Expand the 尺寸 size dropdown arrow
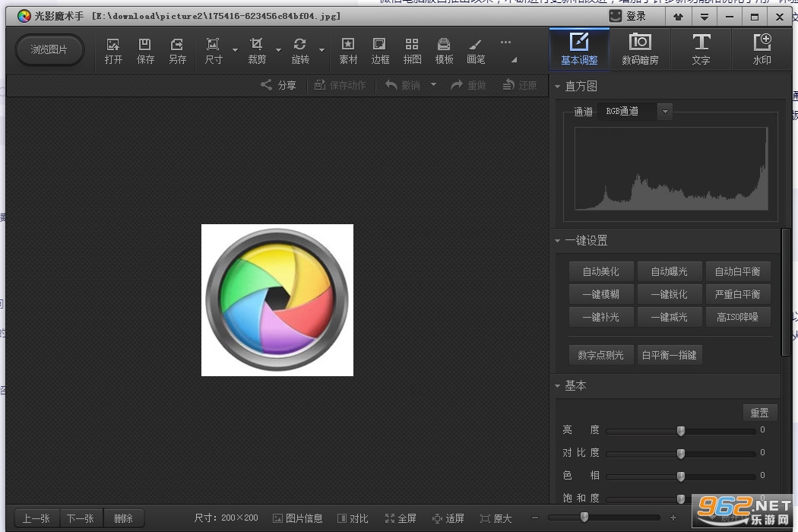798x532 pixels. (235, 50)
